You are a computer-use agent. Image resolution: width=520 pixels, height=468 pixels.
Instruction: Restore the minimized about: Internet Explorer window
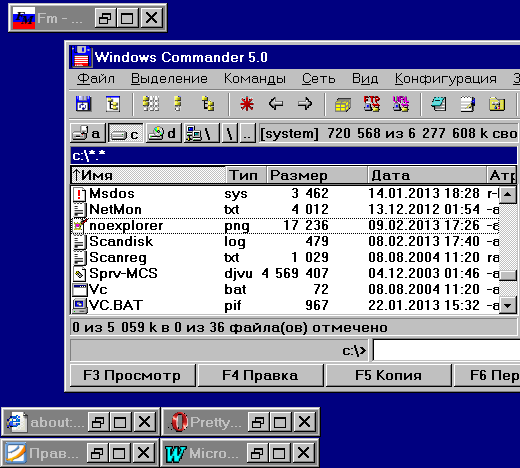click(x=98, y=422)
